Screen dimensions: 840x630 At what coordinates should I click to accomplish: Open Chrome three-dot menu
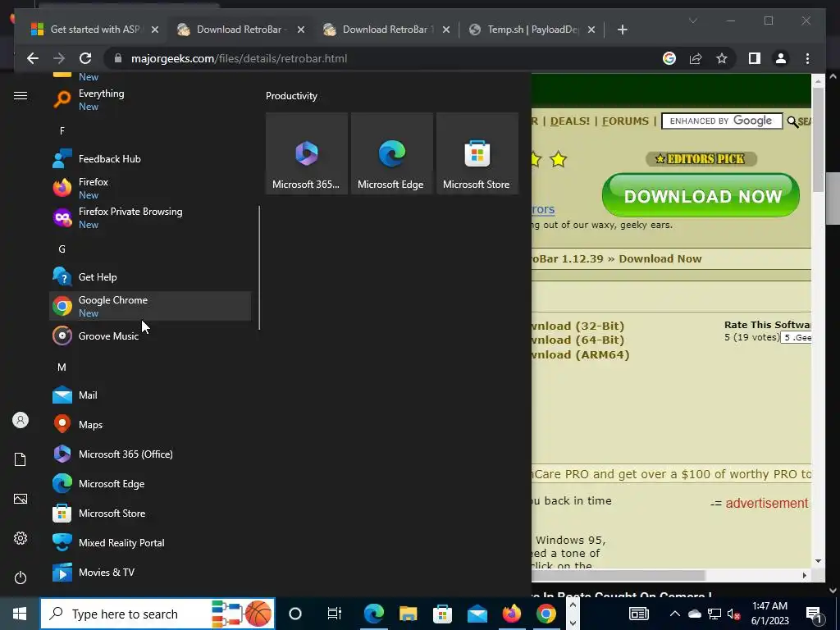(x=807, y=58)
